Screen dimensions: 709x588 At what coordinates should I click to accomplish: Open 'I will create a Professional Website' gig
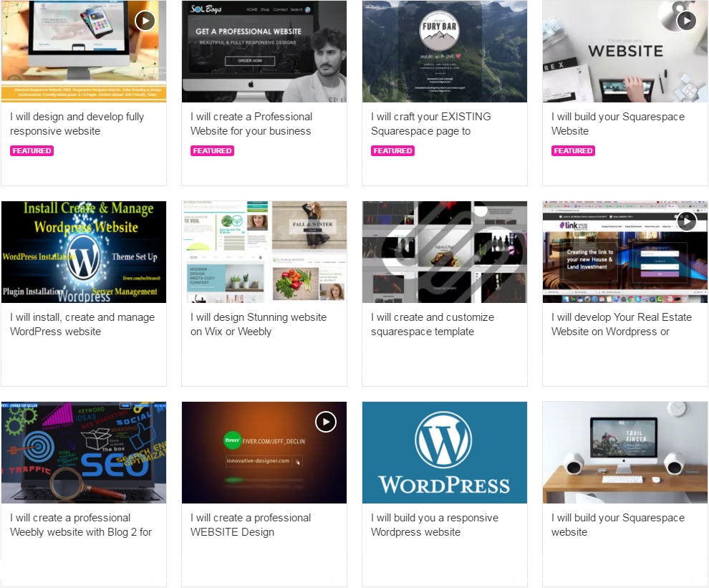tap(251, 123)
